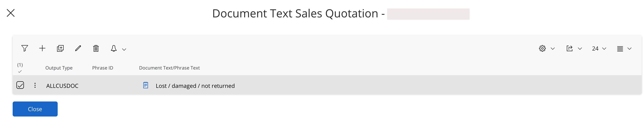Open the row's three-dot actions menu
644x140 pixels.
pos(35,86)
